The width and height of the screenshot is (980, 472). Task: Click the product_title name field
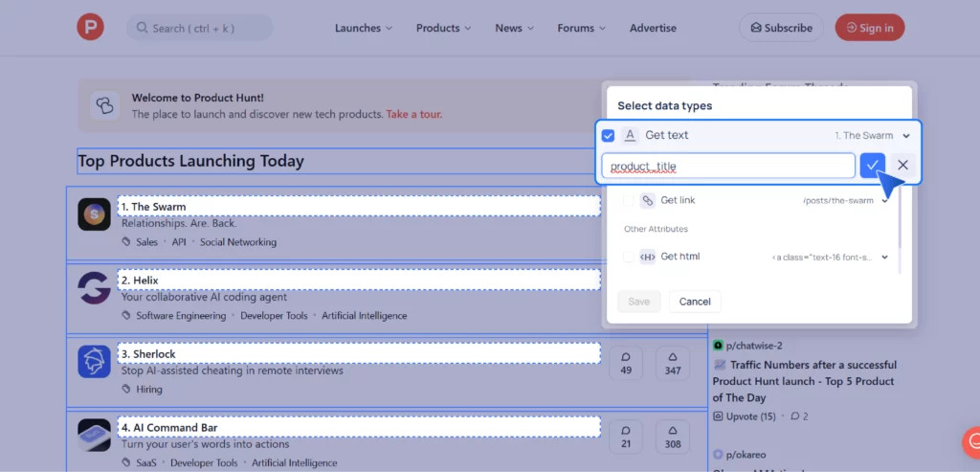point(728,166)
